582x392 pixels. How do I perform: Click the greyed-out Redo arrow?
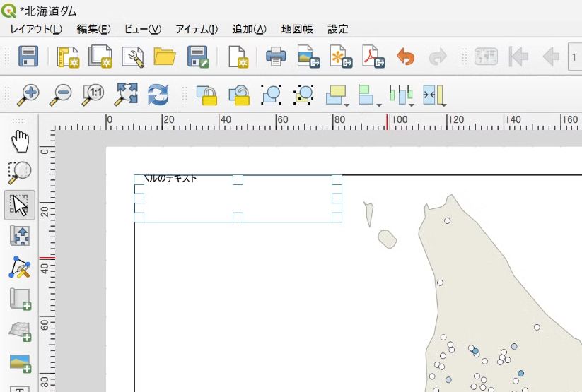coord(438,57)
